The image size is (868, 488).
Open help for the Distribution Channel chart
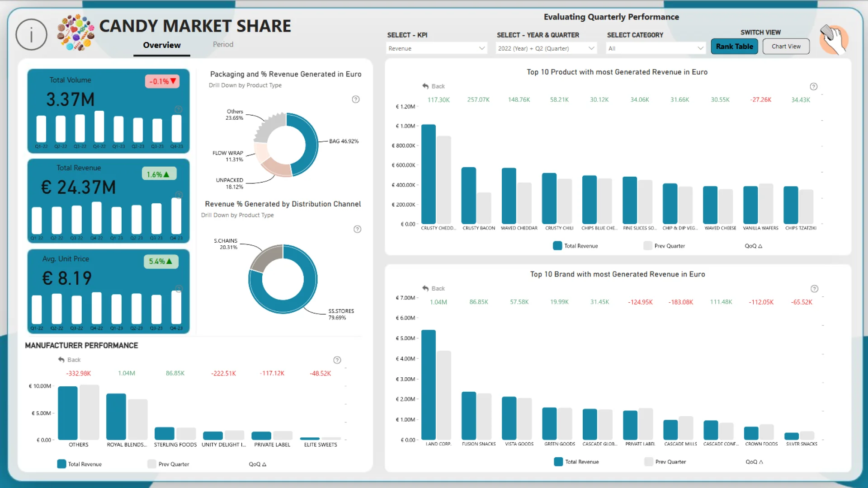(357, 229)
